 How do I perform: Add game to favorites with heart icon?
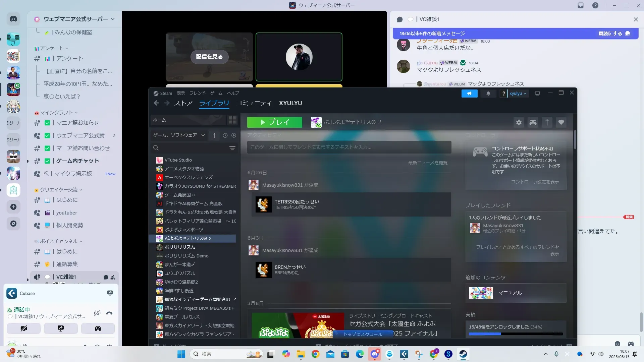561,122
